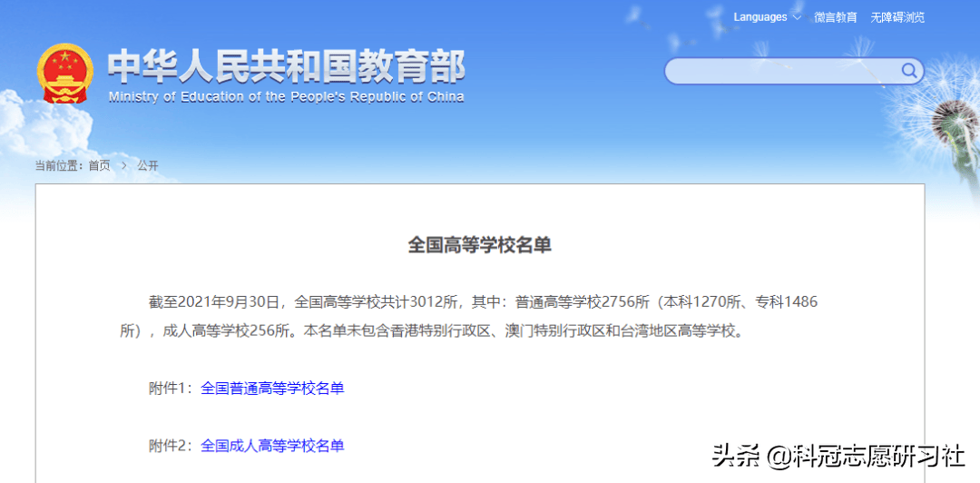Click the 头条 @科冠志愿研习社 watermark
Image resolution: width=980 pixels, height=483 pixels.
coord(839,456)
